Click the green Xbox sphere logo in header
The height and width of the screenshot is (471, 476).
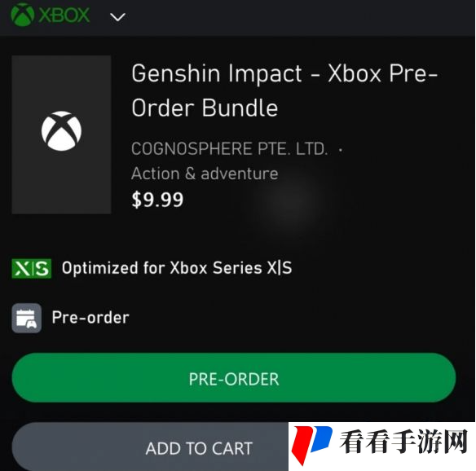coord(23,15)
